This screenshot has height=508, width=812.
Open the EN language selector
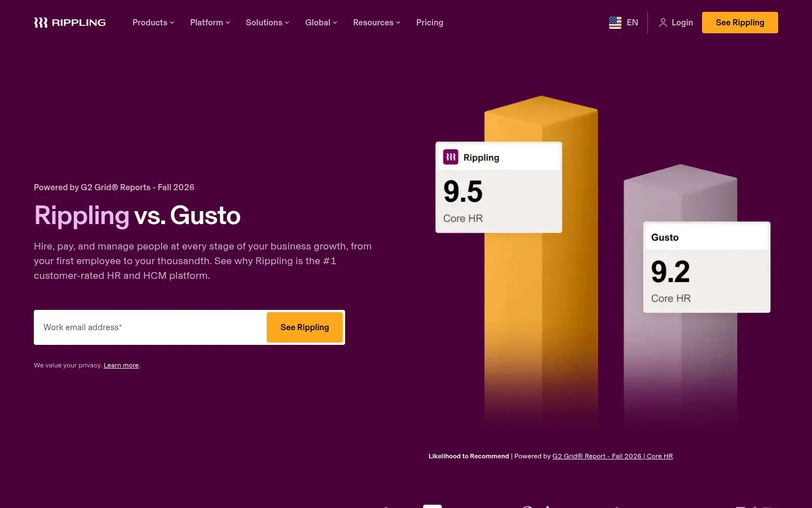624,23
